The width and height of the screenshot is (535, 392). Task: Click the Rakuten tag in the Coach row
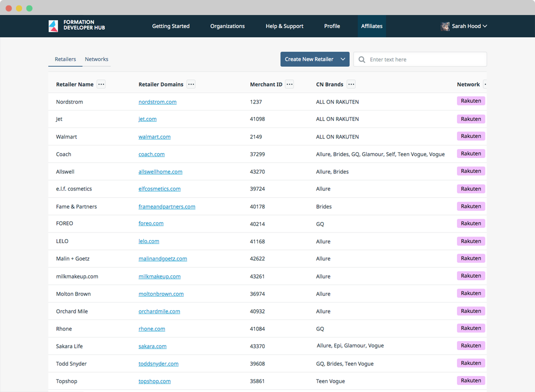click(x=471, y=153)
